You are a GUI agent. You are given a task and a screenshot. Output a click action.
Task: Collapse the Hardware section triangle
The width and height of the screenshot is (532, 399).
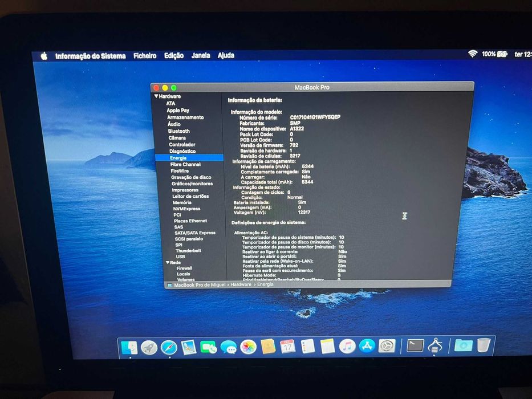click(x=156, y=96)
